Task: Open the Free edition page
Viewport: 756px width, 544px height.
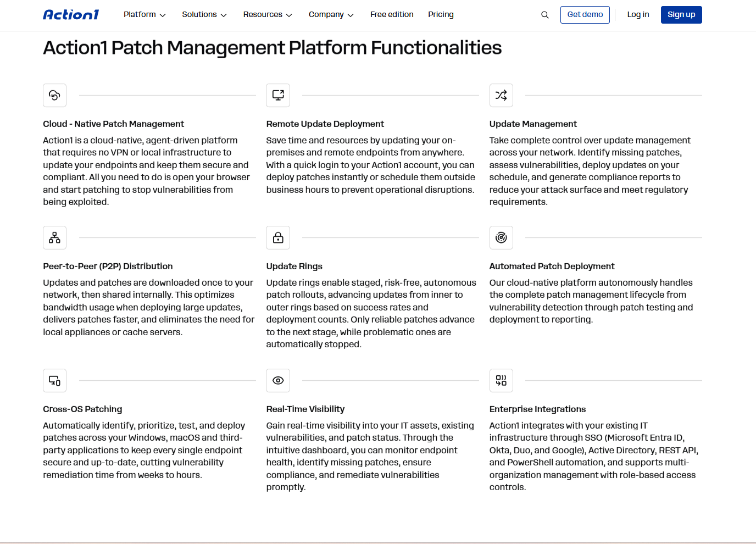Action: coord(392,15)
